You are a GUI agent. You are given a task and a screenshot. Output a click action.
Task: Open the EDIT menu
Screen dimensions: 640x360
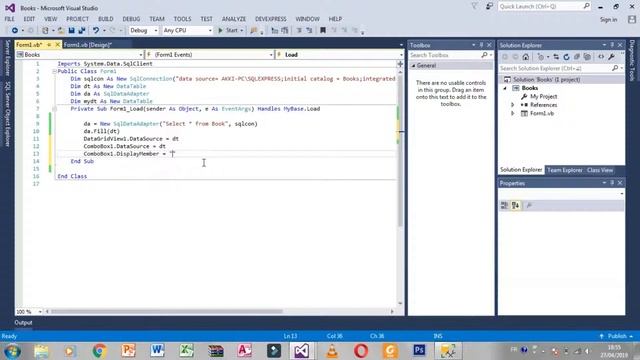coord(29,19)
